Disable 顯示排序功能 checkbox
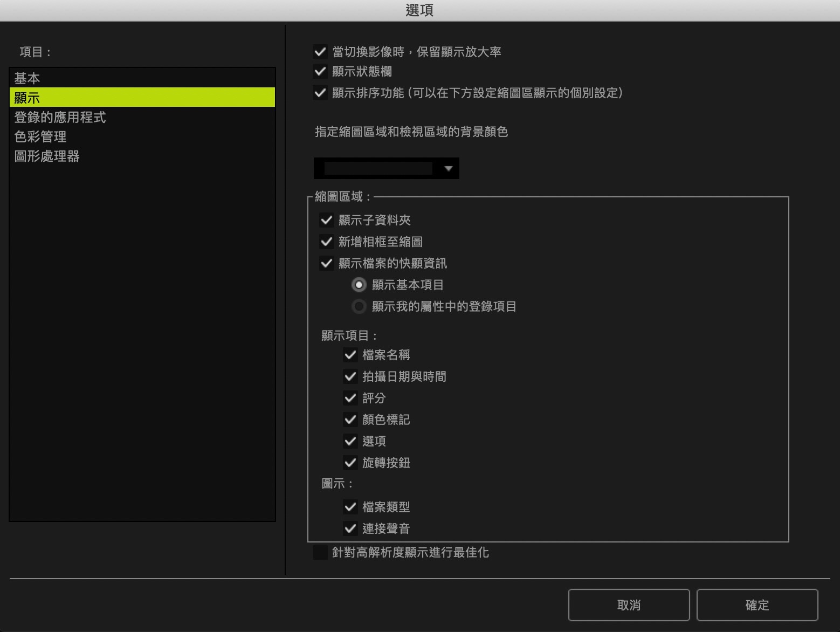 pos(320,93)
